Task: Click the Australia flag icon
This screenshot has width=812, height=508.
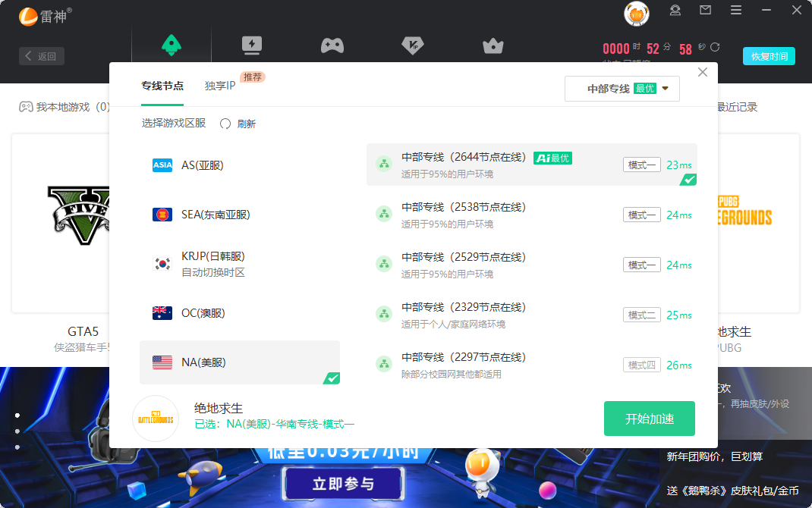Action: pyautogui.click(x=162, y=313)
